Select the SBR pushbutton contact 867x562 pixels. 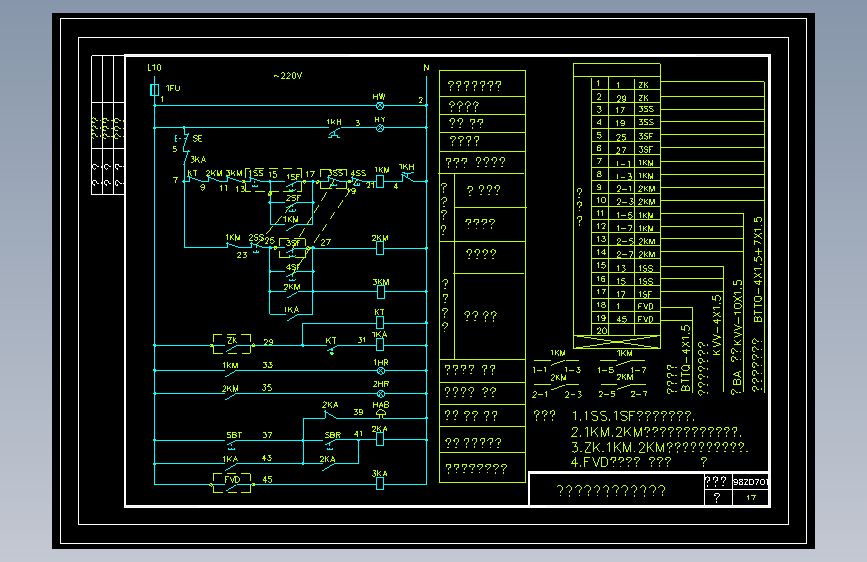[x=330, y=444]
